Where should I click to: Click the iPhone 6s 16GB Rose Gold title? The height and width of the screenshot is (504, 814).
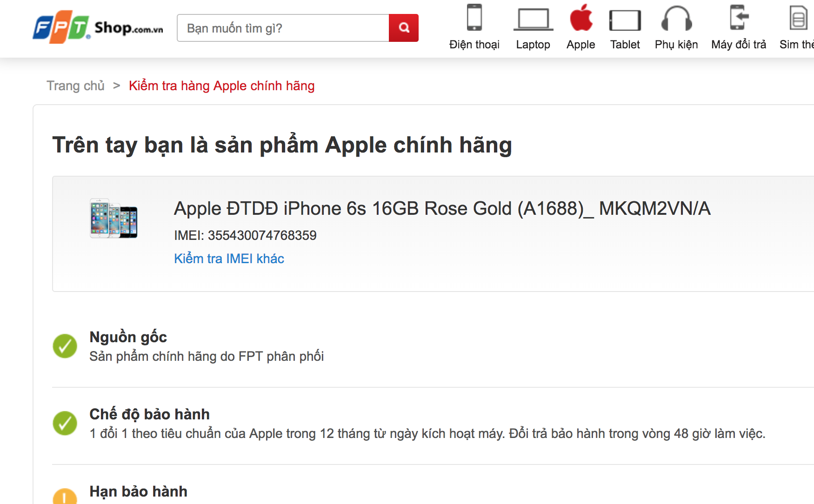pos(442,209)
